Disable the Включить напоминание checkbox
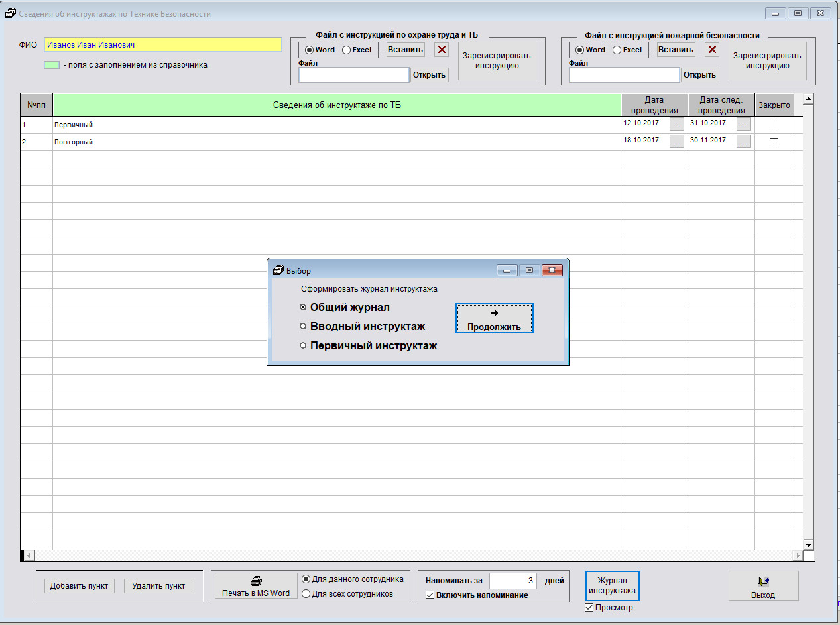Screen dimensions: 840x625 [430, 595]
